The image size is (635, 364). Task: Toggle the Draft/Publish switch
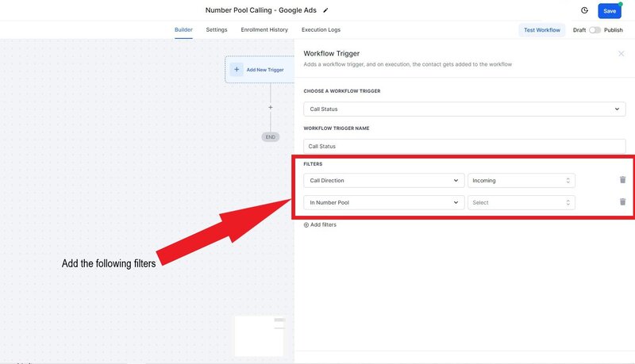[595, 30]
